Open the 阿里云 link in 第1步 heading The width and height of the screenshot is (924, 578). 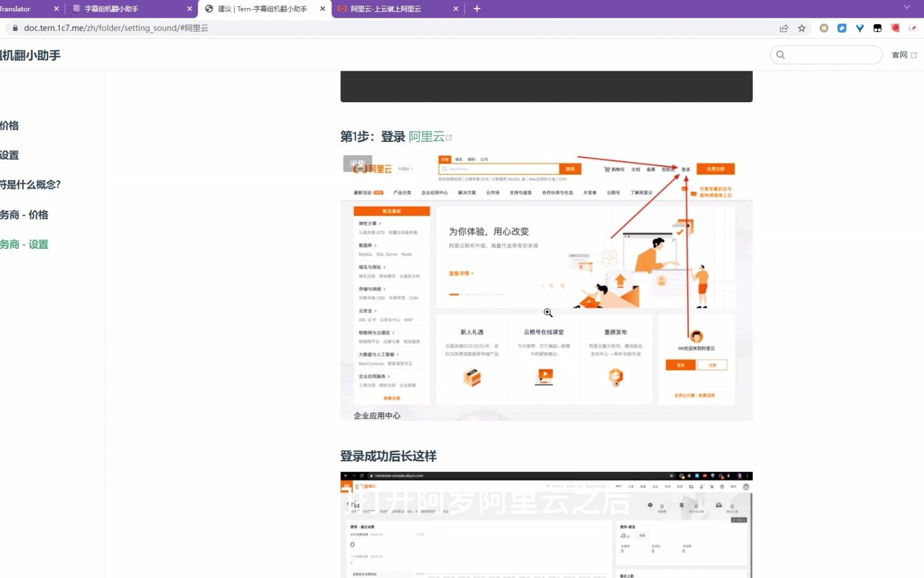click(x=426, y=136)
